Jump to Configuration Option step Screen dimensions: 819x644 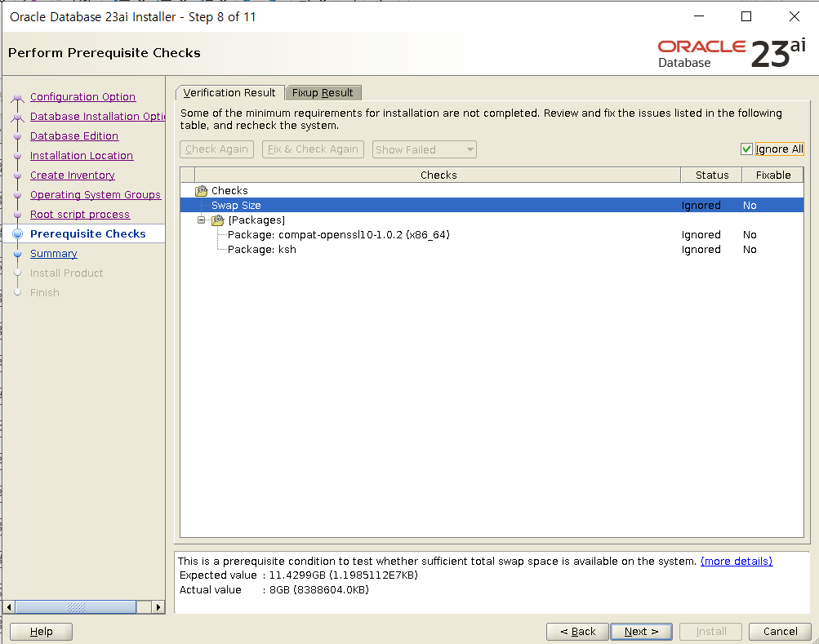(x=82, y=96)
